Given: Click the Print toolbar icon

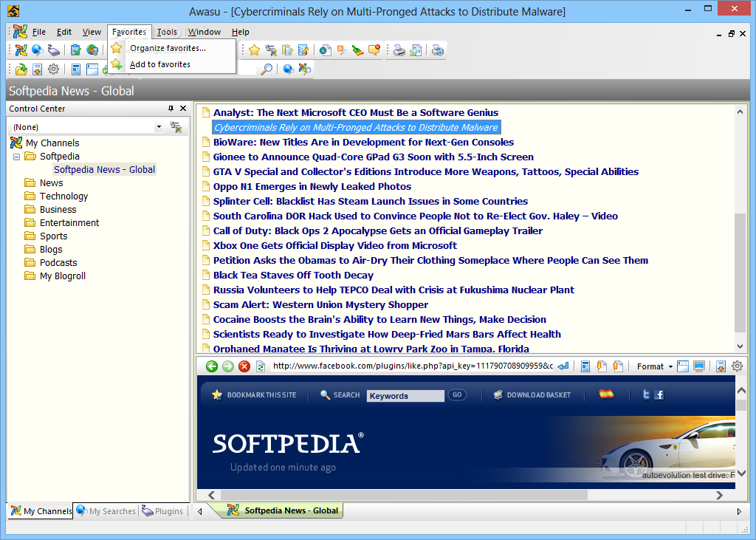Looking at the screenshot, I should (x=399, y=49).
